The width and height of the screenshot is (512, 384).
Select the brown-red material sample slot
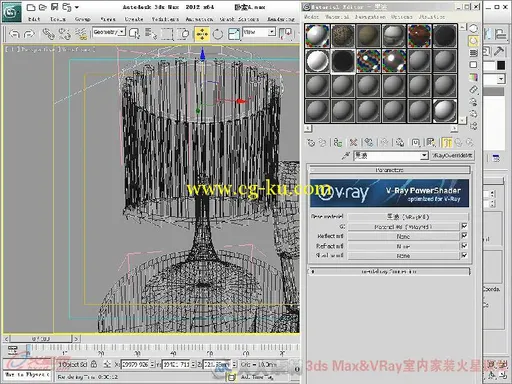419,36
